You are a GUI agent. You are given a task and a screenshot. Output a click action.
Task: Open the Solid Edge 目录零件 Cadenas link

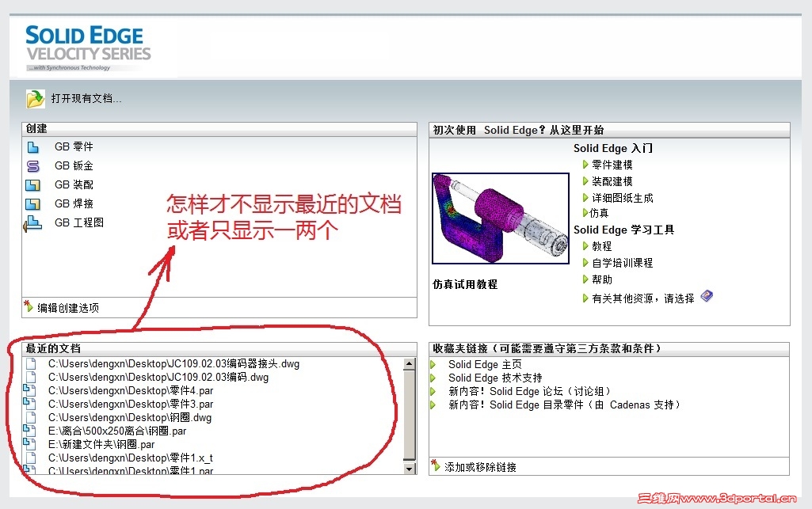click(x=563, y=405)
